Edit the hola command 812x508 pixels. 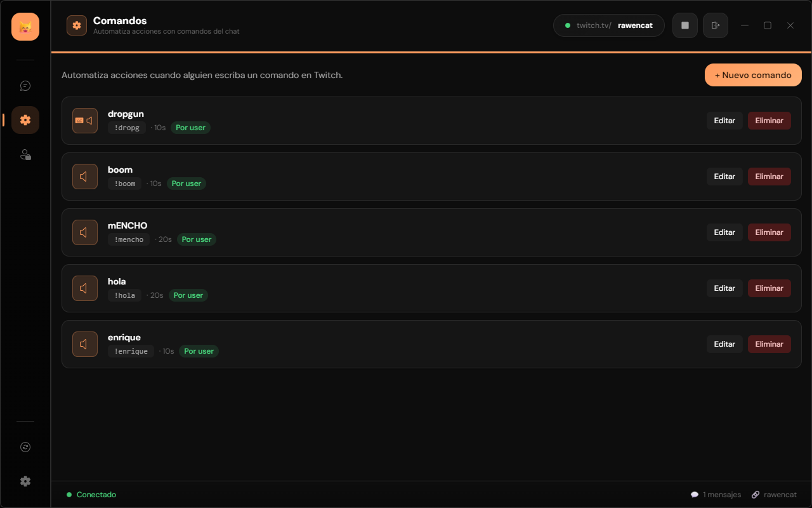coord(724,288)
